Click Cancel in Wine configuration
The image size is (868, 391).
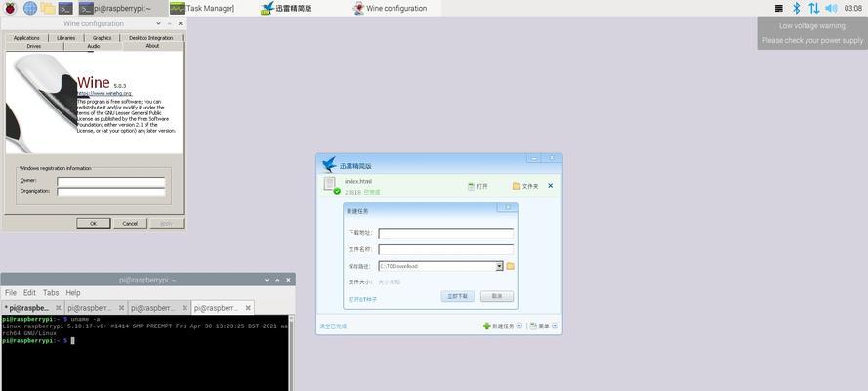pos(130,223)
